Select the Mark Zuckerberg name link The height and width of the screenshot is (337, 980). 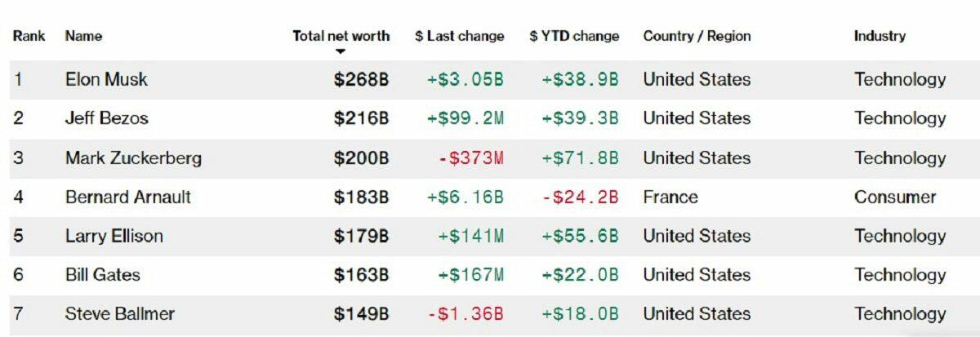[133, 157]
